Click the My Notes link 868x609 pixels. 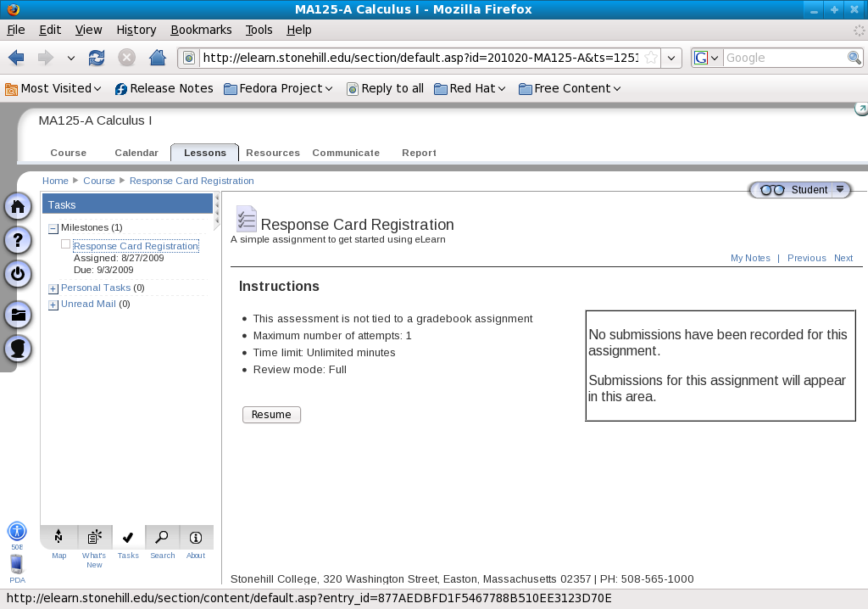750,258
